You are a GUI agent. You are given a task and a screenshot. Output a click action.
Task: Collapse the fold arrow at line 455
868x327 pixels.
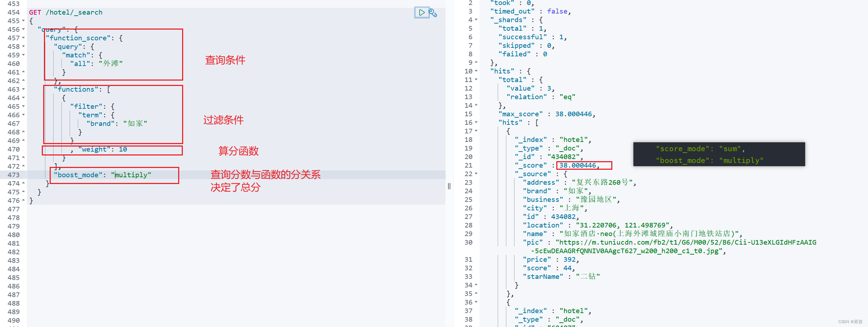[24, 21]
